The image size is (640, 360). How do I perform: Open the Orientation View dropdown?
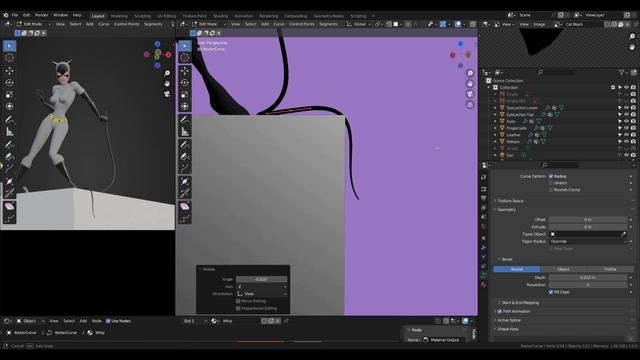click(261, 294)
